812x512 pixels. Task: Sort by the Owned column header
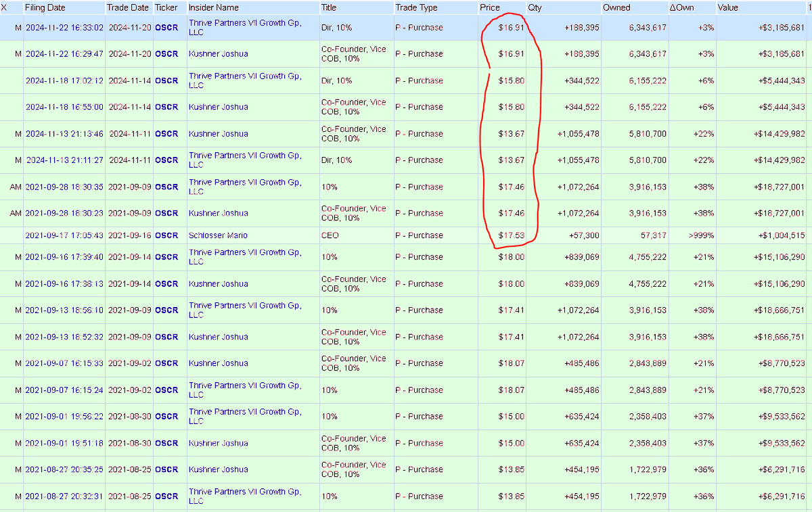616,8
